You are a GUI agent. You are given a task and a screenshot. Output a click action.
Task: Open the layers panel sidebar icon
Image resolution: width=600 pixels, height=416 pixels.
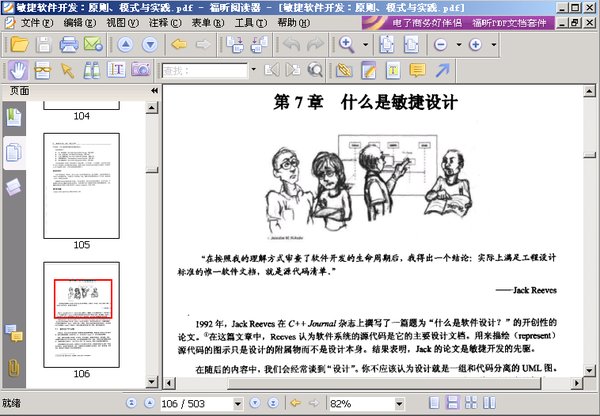pyautogui.click(x=14, y=187)
